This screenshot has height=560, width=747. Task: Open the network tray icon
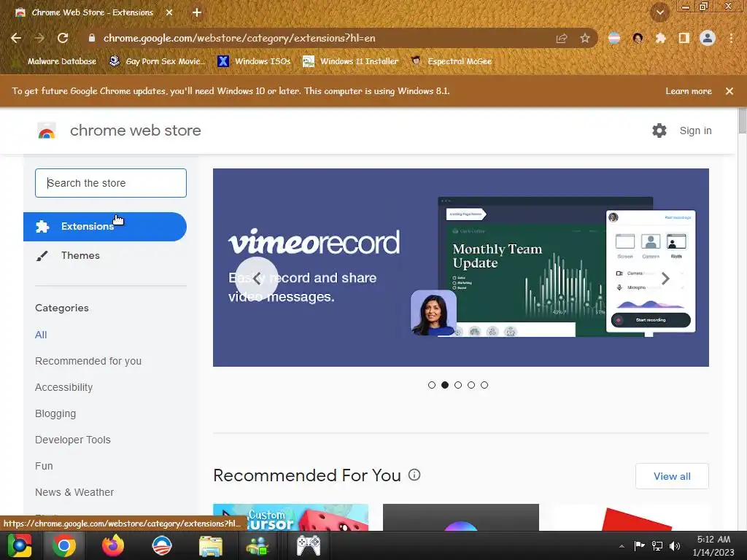[657, 546]
